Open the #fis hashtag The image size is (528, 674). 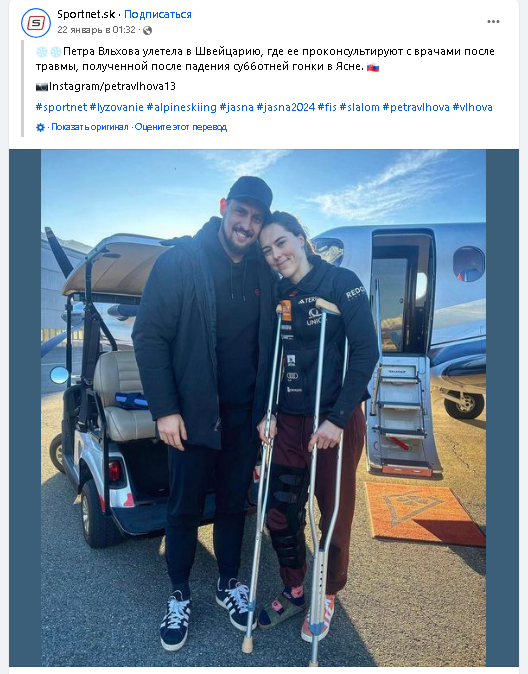point(327,107)
